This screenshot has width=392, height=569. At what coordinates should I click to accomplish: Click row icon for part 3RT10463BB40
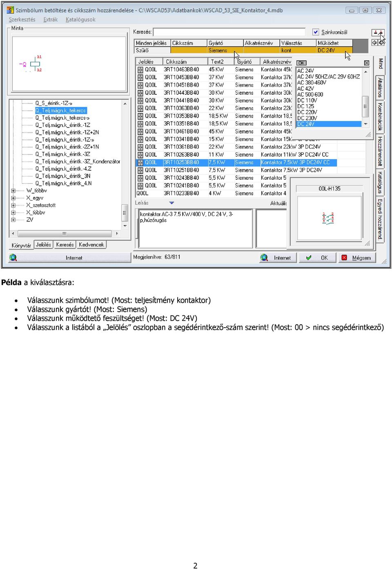pos(140,70)
